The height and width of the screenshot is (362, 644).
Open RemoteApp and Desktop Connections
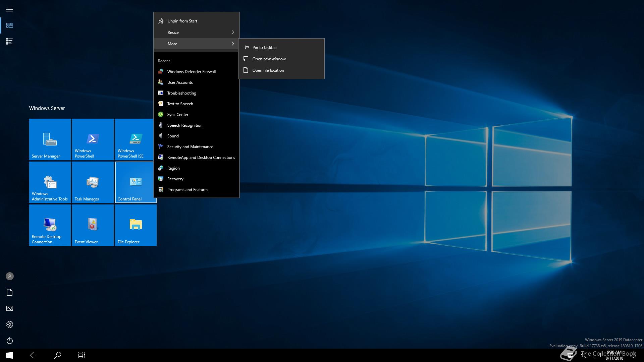coord(197,157)
